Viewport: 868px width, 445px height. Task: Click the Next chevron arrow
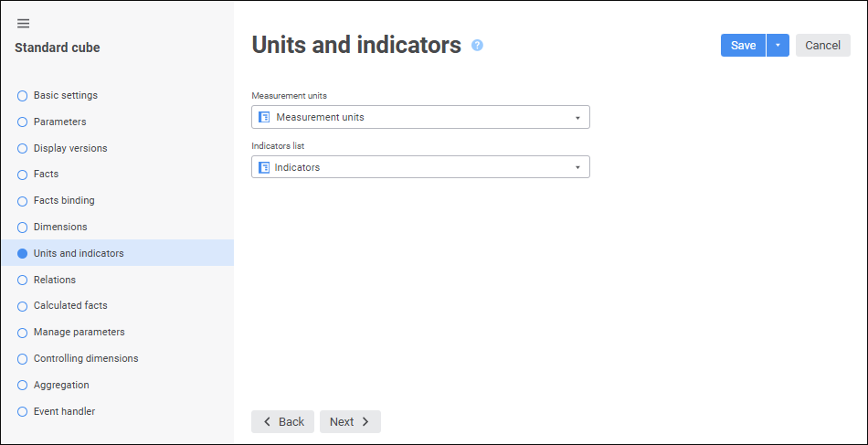tap(365, 421)
